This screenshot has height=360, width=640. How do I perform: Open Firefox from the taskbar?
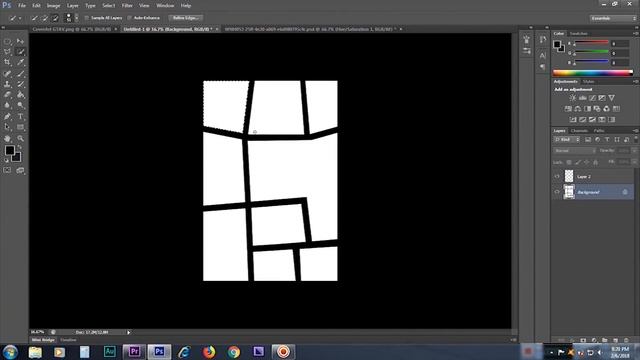coord(209,351)
